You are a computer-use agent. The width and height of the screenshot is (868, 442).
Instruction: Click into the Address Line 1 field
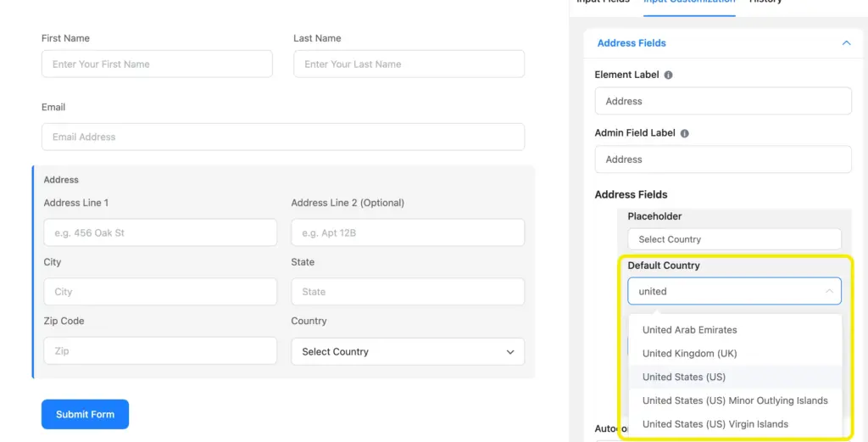(160, 232)
